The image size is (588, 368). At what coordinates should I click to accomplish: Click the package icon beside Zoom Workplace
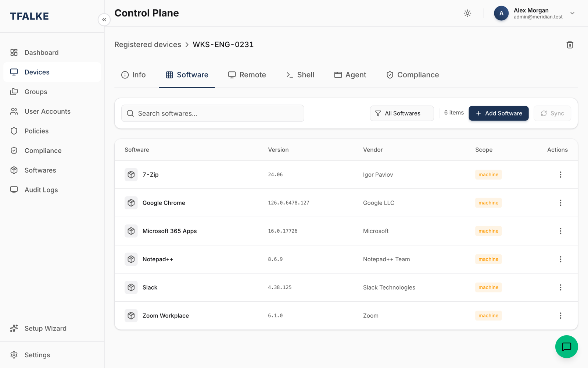(131, 316)
